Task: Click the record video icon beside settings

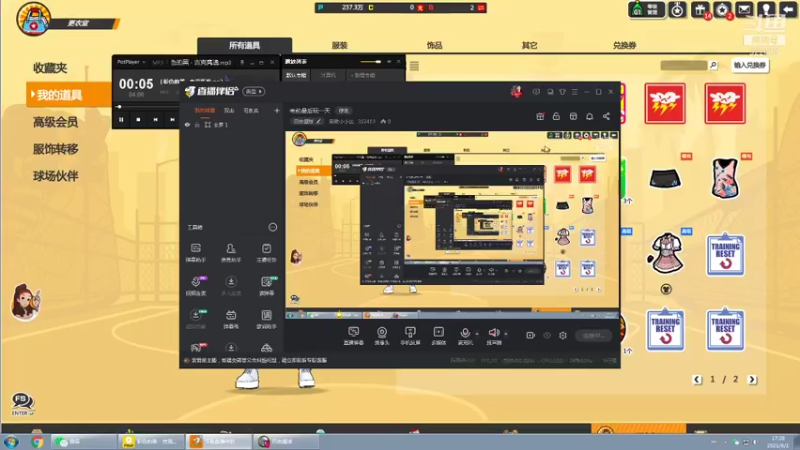Action: pyautogui.click(x=531, y=335)
